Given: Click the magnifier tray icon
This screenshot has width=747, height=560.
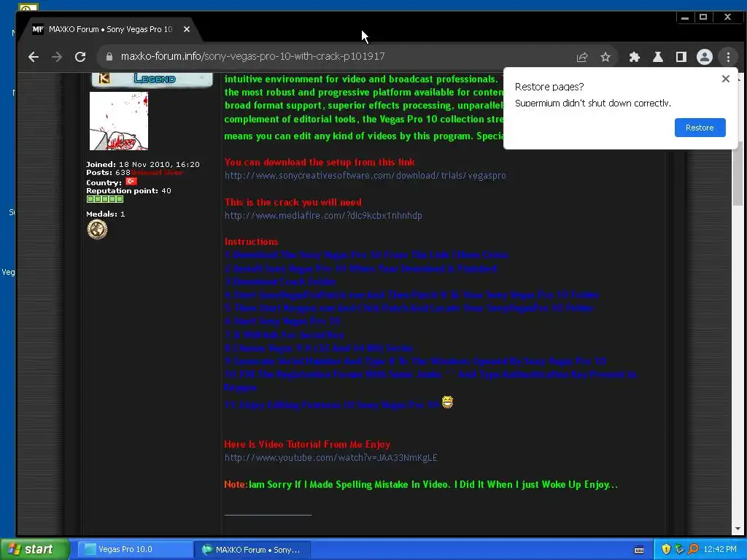Looking at the screenshot, I should (693, 550).
